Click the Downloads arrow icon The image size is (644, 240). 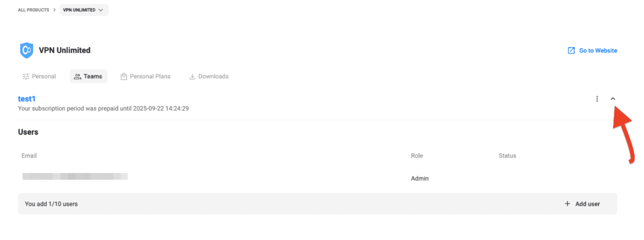point(192,77)
